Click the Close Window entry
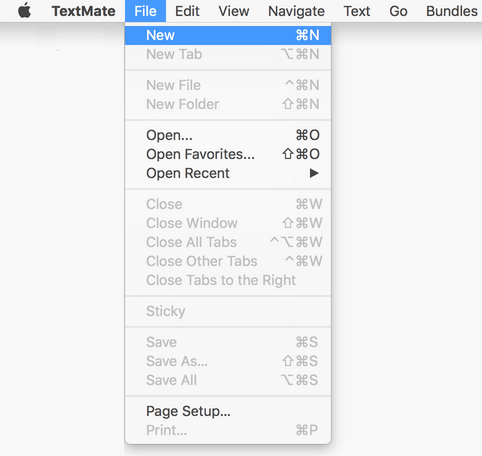This screenshot has width=482, height=456. click(228, 223)
